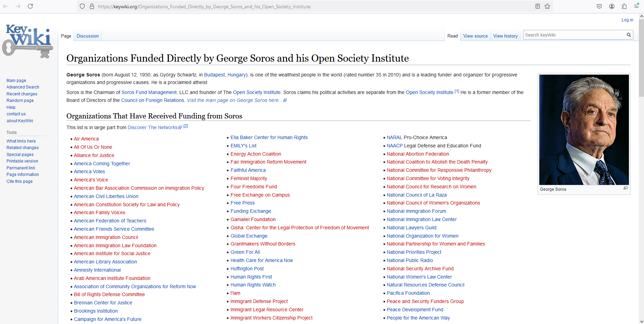Open Page information link
The height and width of the screenshot is (324, 644).
tap(23, 175)
